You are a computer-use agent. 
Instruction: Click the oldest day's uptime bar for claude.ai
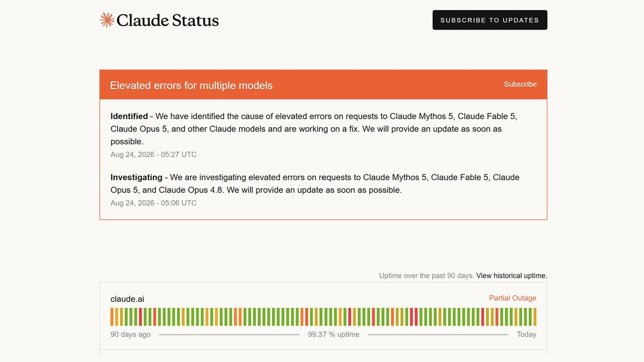pos(112,316)
